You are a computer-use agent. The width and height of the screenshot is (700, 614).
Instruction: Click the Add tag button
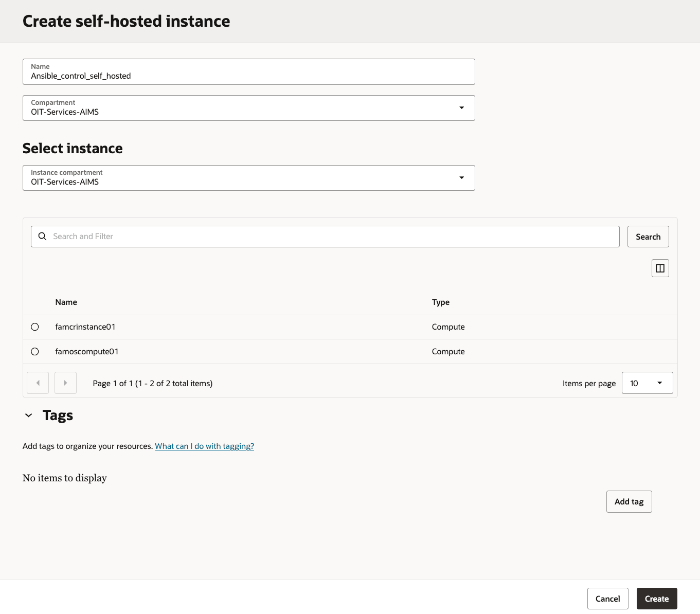pos(629,501)
